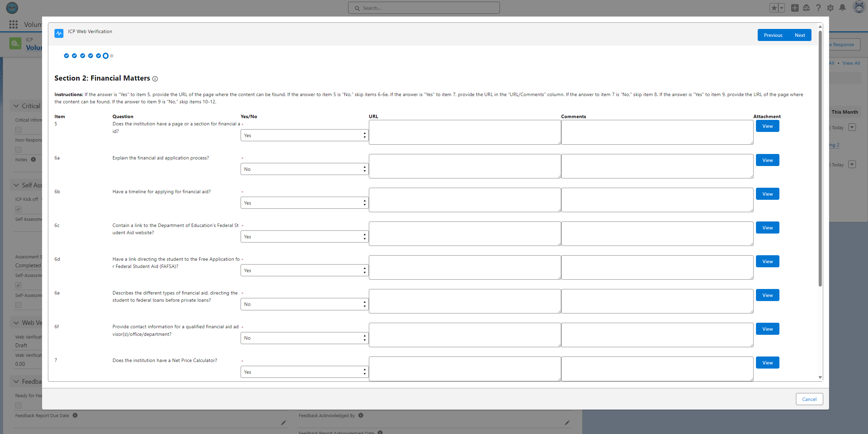The height and width of the screenshot is (434, 868).
Task: Open the Yes/No dropdown for item 6a
Action: (x=304, y=169)
